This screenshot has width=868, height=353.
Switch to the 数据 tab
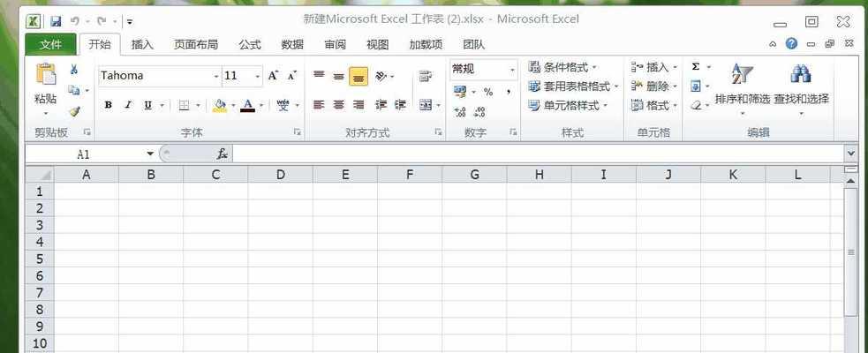click(x=292, y=45)
